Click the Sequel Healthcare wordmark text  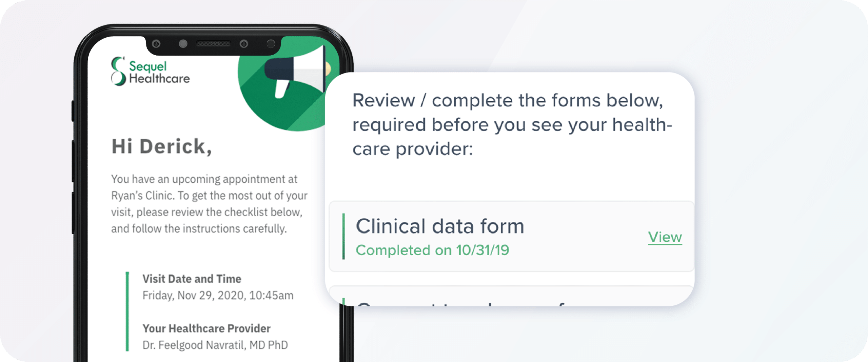pyautogui.click(x=159, y=73)
